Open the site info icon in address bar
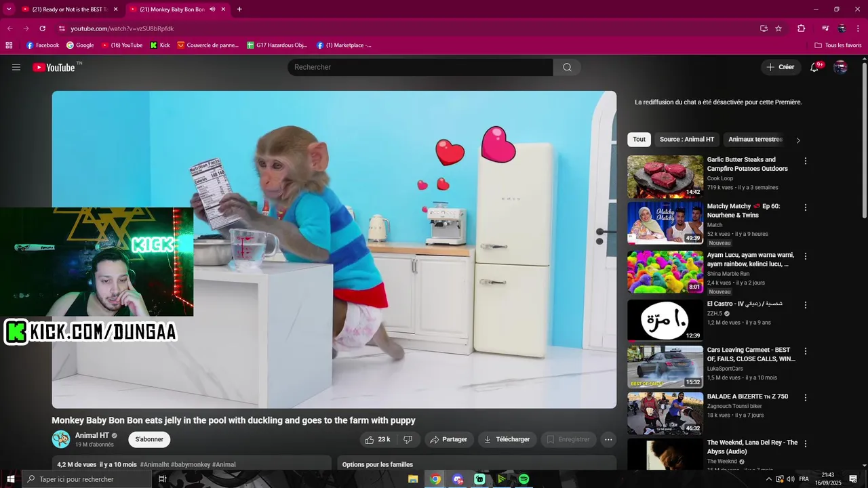Screen dimensions: 868x488 (x=62, y=28)
